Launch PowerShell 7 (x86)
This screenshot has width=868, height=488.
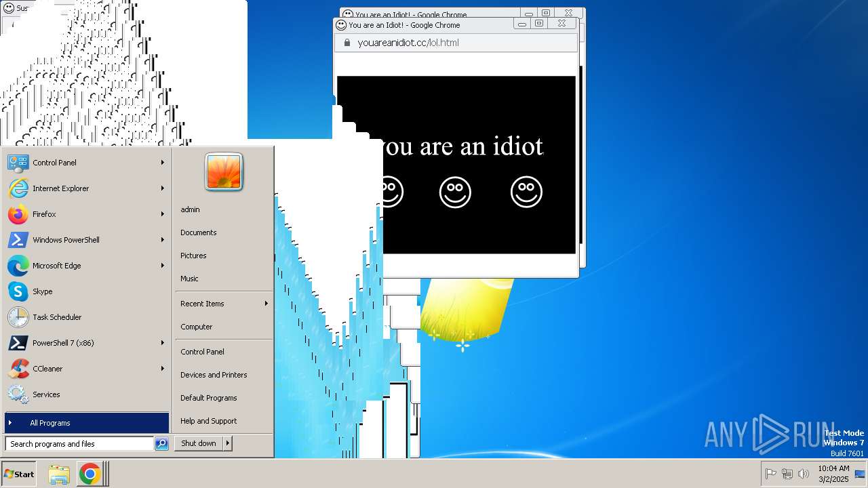pyautogui.click(x=86, y=343)
